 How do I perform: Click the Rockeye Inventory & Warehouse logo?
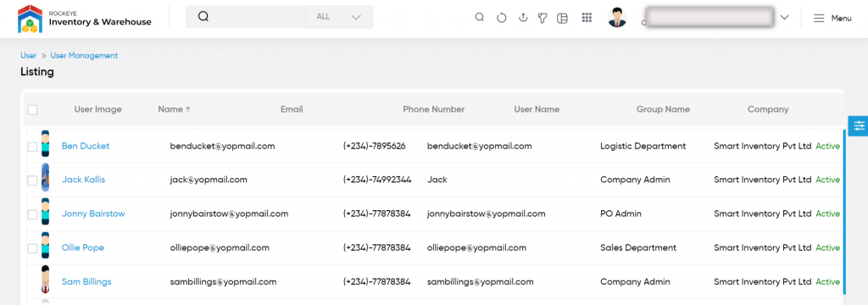(x=85, y=19)
